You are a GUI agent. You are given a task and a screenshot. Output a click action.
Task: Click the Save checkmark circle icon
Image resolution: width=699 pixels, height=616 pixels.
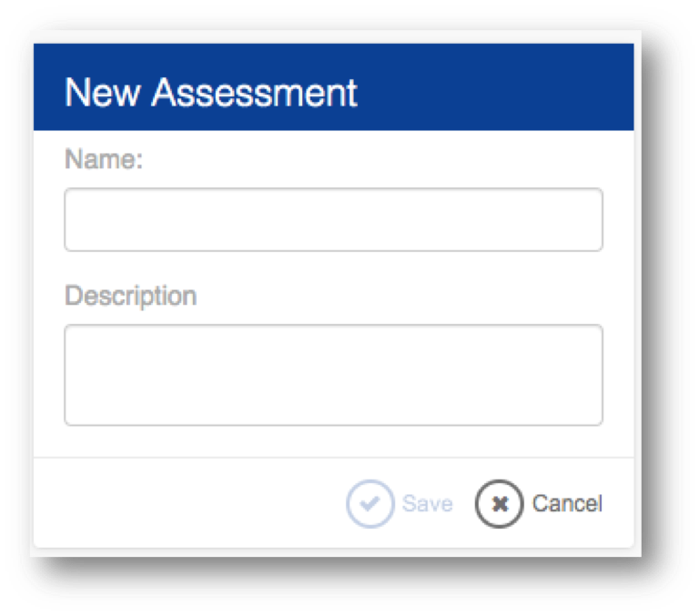(370, 504)
